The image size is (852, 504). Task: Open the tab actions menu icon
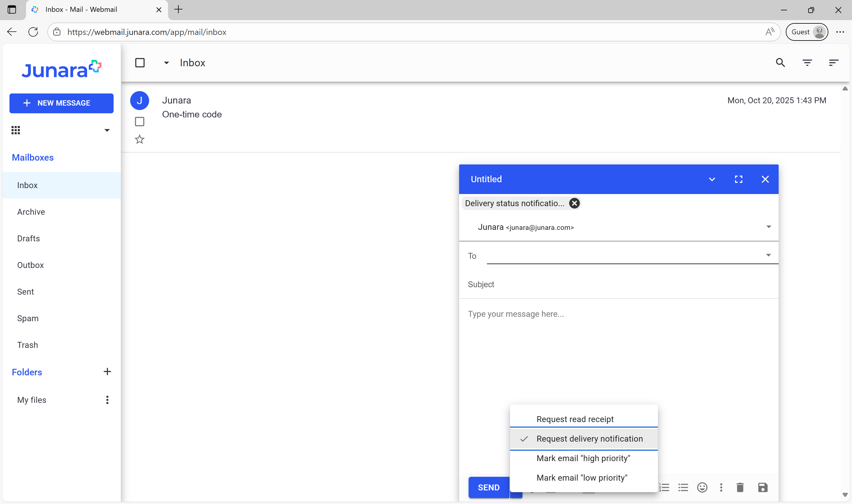coord(12,9)
